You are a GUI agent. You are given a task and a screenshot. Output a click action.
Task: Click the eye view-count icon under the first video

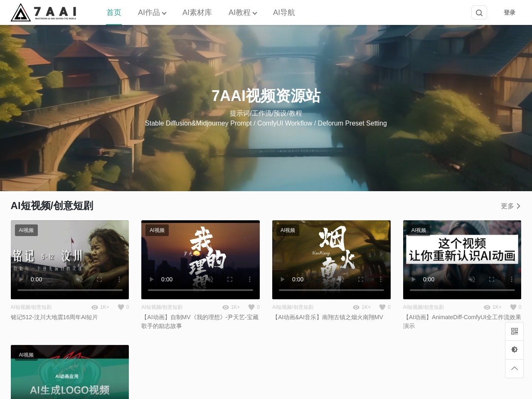[x=95, y=307]
